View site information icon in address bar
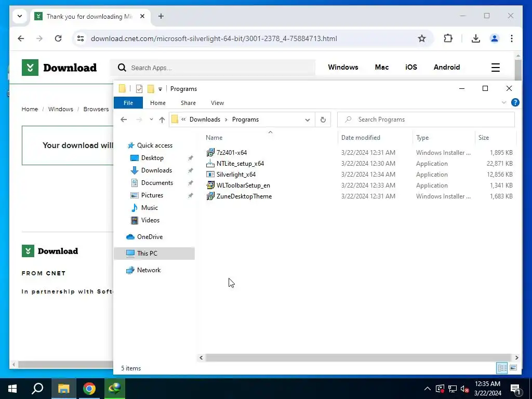 point(81,38)
